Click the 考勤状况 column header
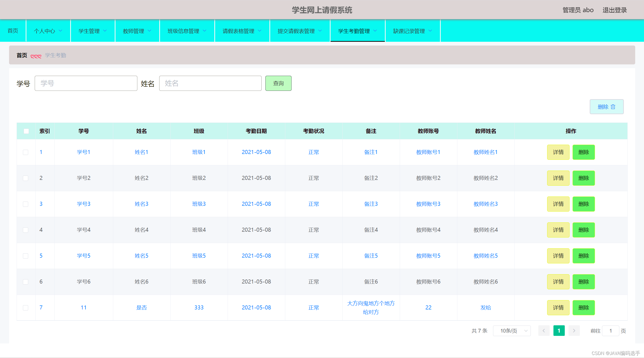The height and width of the screenshot is (358, 644). (314, 131)
